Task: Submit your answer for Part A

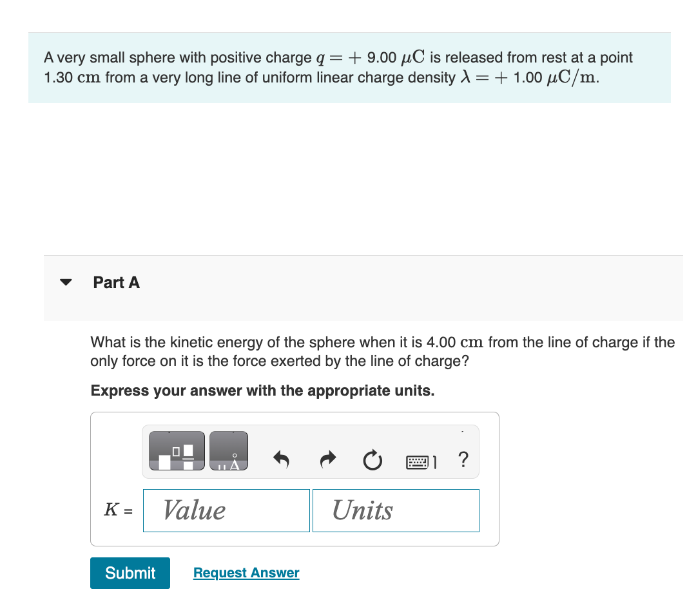Action: point(130,573)
